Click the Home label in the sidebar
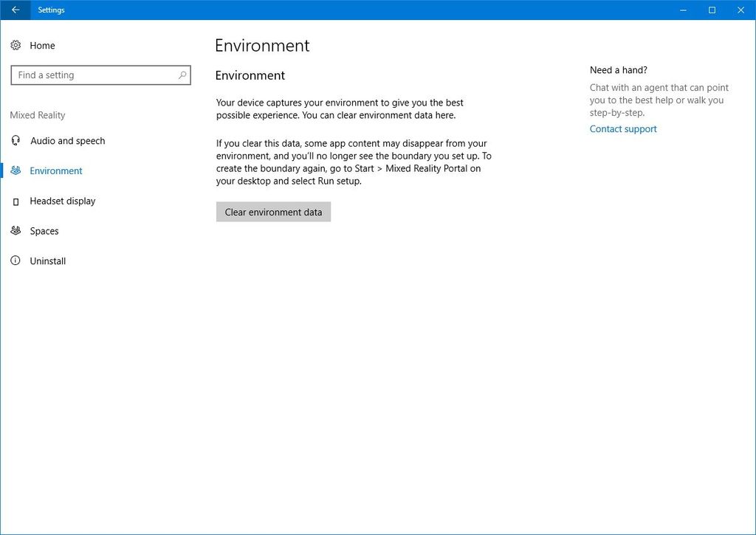Viewport: 756px width, 535px height. point(42,45)
